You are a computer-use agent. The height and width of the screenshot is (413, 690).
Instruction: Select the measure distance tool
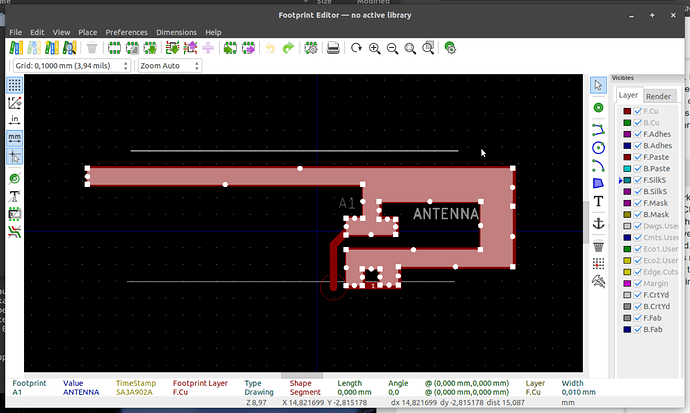598,281
